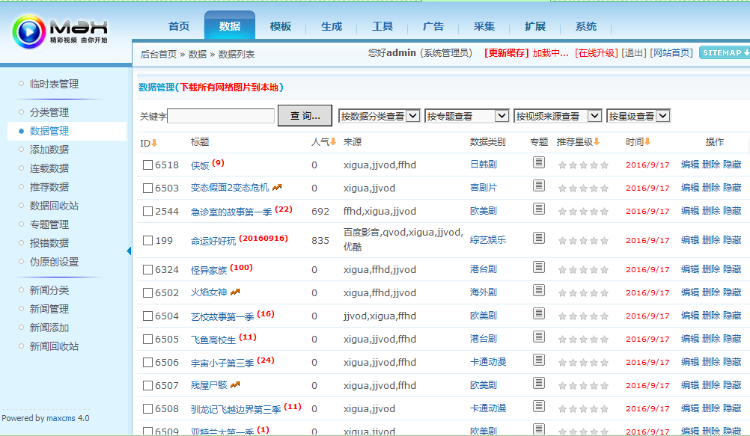This screenshot has height=436, width=750.
Task: Rate row 2544 with the third star
Action: [x=583, y=211]
